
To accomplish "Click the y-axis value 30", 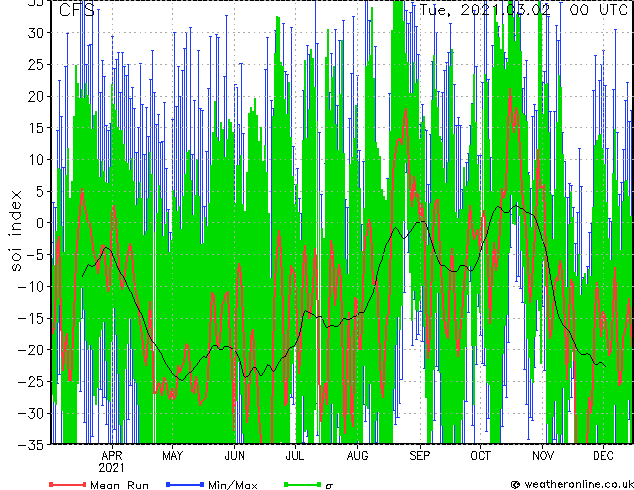I will [36, 33].
